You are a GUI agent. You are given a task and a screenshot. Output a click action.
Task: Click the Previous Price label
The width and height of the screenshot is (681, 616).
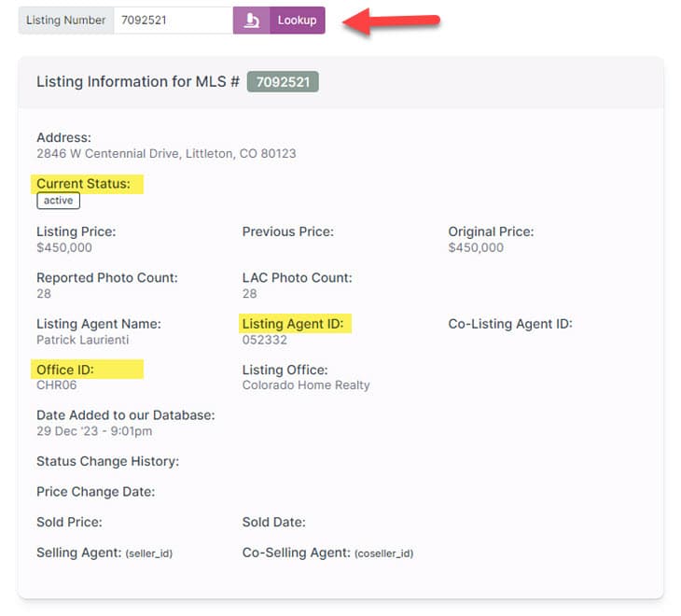click(288, 231)
